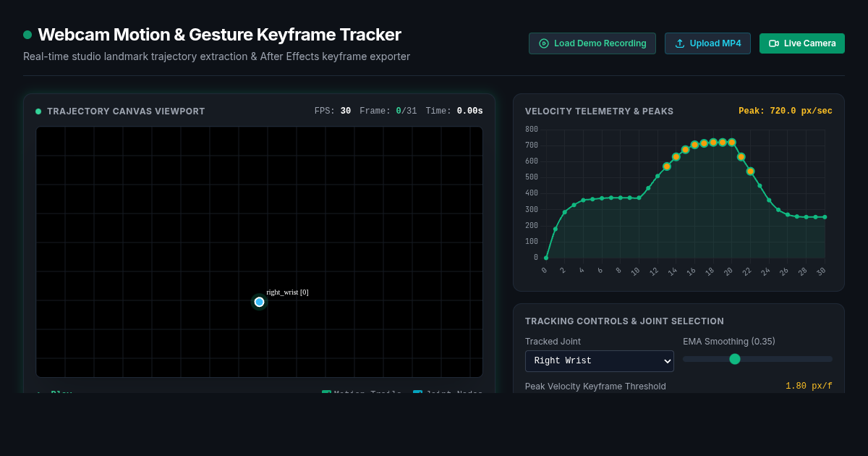The image size is (868, 456).
Task: Click the EMA Smoothing slider handle
Action: (x=735, y=359)
